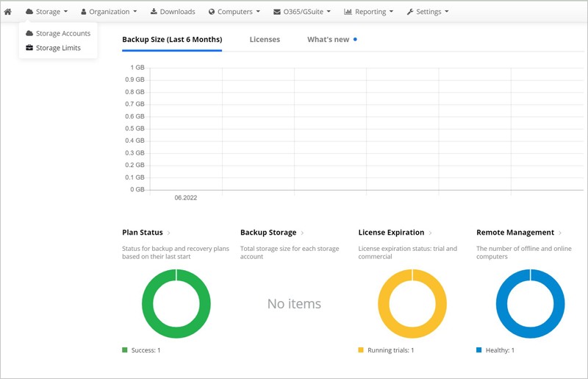Click the blue Remote Management donut chart
The height and width of the screenshot is (379, 588).
click(530, 303)
